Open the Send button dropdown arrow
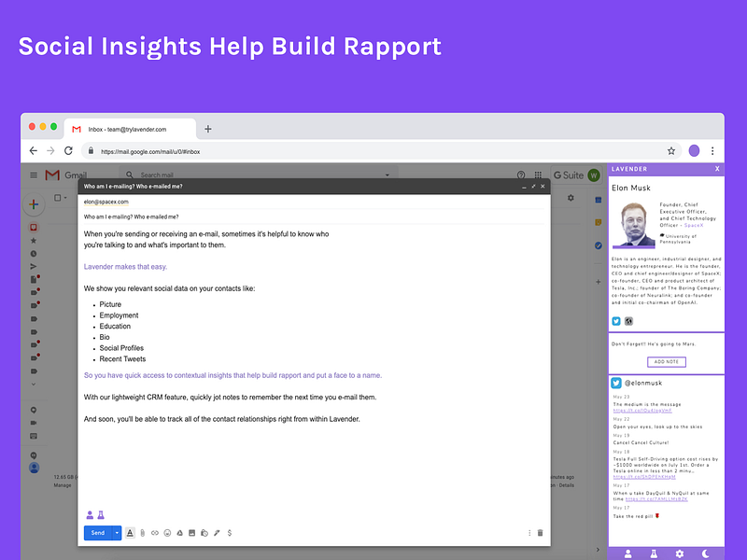Image resolution: width=747 pixels, height=560 pixels. point(117,533)
